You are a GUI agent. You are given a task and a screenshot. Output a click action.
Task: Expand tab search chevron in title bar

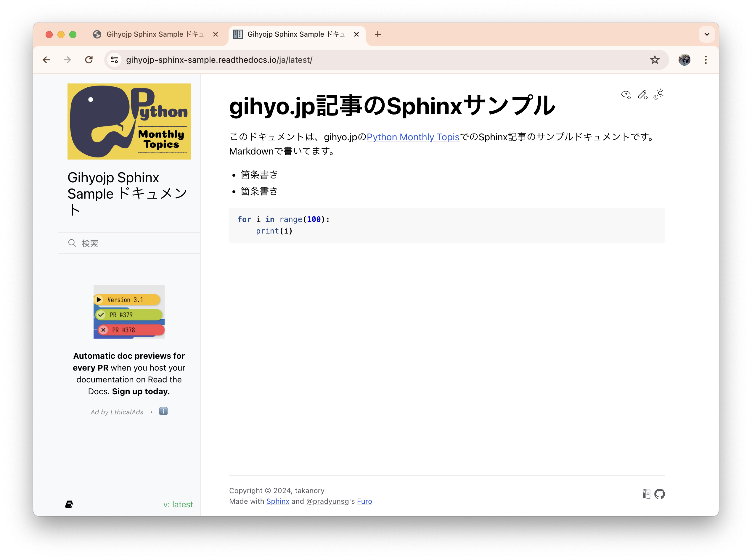pos(707,34)
